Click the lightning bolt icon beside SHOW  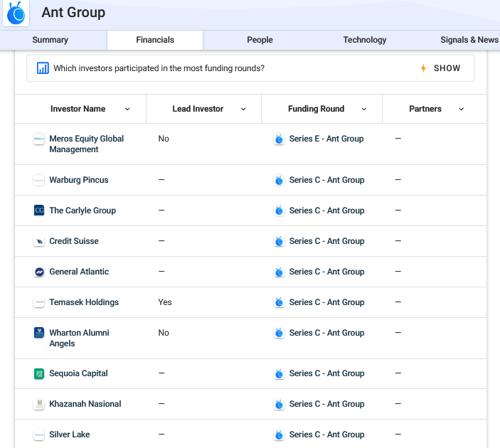click(x=423, y=68)
